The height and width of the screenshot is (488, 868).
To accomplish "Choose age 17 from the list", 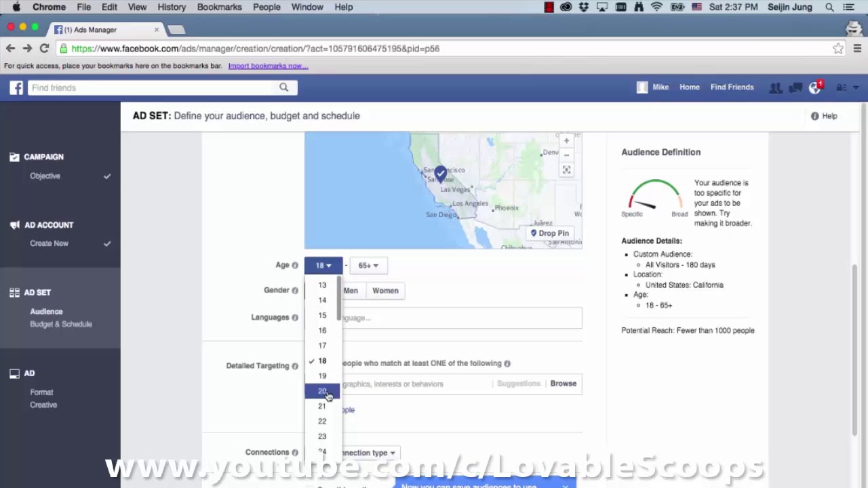I will coord(322,346).
